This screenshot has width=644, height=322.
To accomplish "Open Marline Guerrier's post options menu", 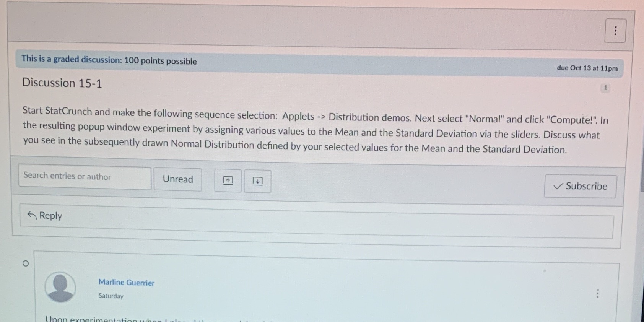I will [597, 293].
